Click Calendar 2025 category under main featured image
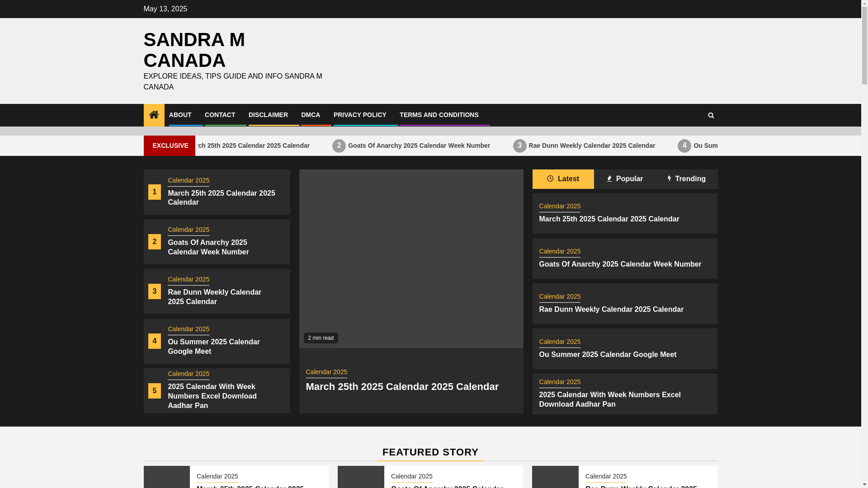Image resolution: width=868 pixels, height=488 pixels. pyautogui.click(x=326, y=372)
